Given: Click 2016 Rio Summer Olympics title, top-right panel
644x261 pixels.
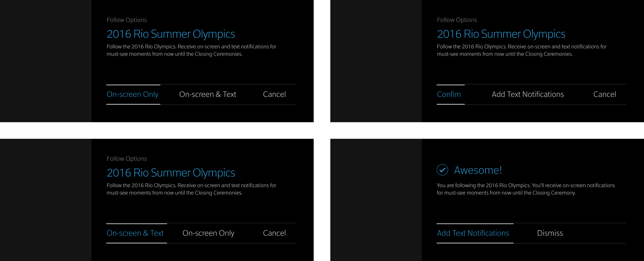Looking at the screenshot, I should coord(501,34).
